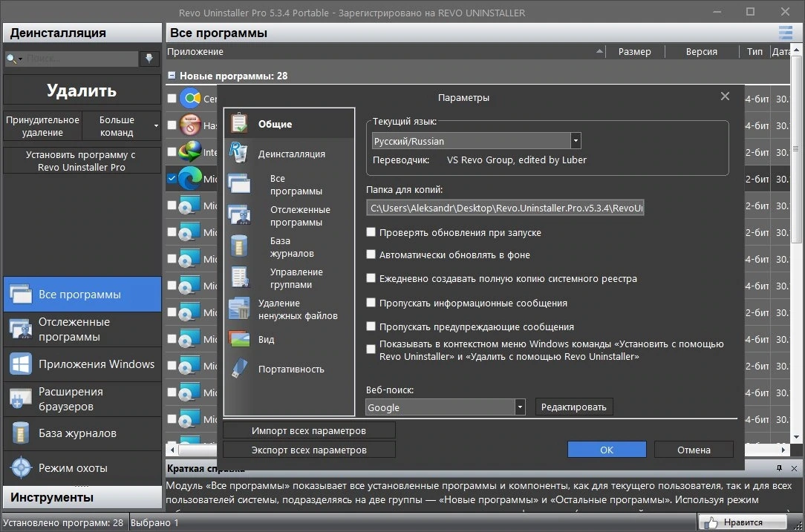Enable Автоматически обновлять в фоне
Viewport: 805px width, 532px height.
[371, 254]
